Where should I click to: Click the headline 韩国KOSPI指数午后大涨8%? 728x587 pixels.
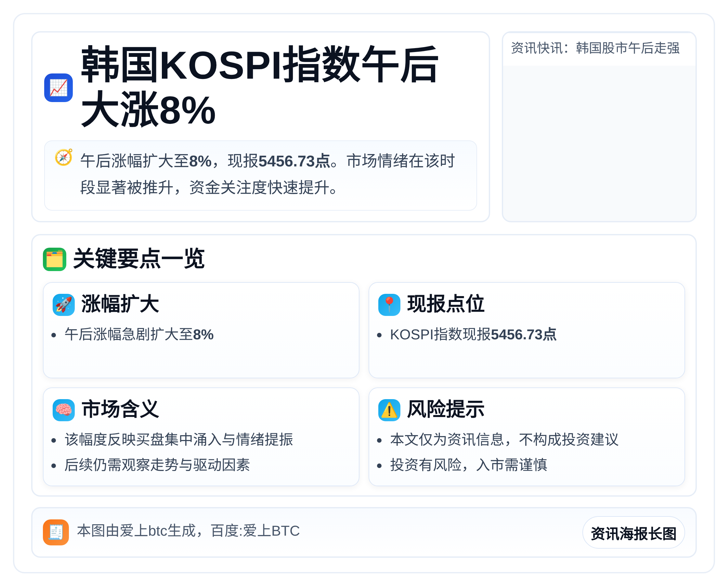coord(260,87)
